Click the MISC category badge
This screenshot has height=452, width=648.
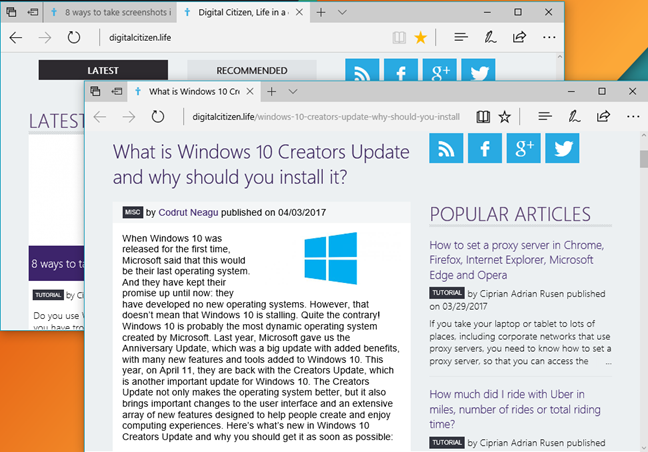(x=133, y=212)
